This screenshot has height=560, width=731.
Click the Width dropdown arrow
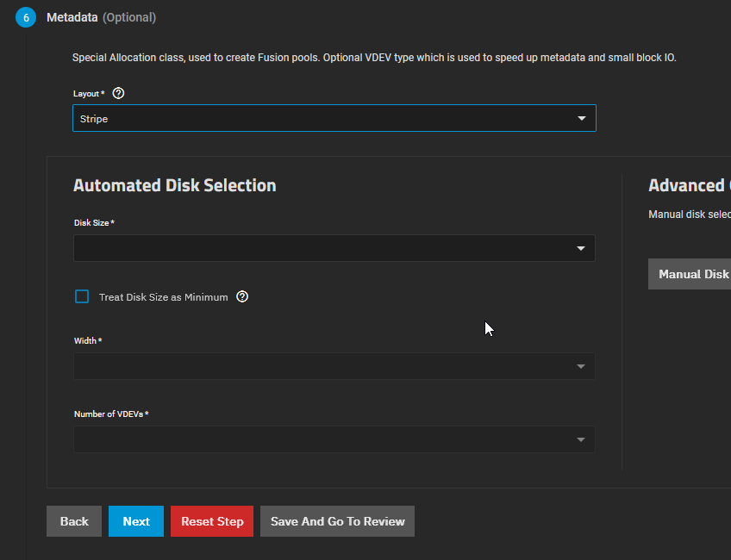pyautogui.click(x=582, y=366)
